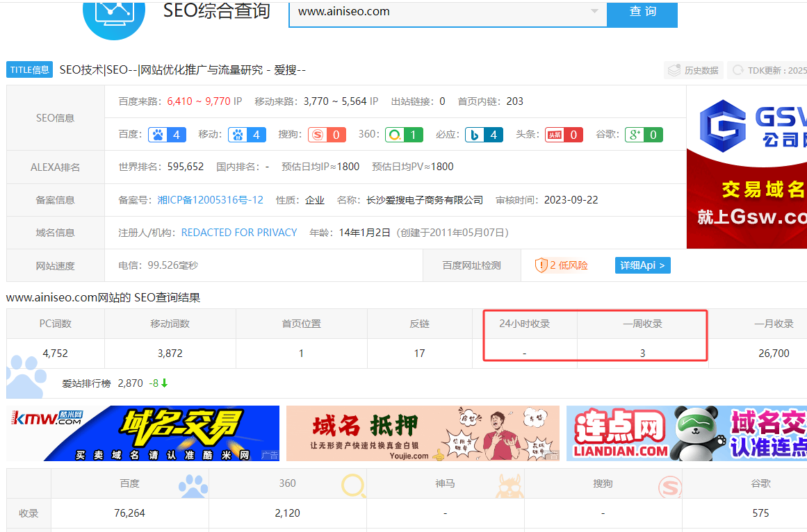Click the 2 低风险 label
Viewport: 807px width, 532px height.
[569, 265]
